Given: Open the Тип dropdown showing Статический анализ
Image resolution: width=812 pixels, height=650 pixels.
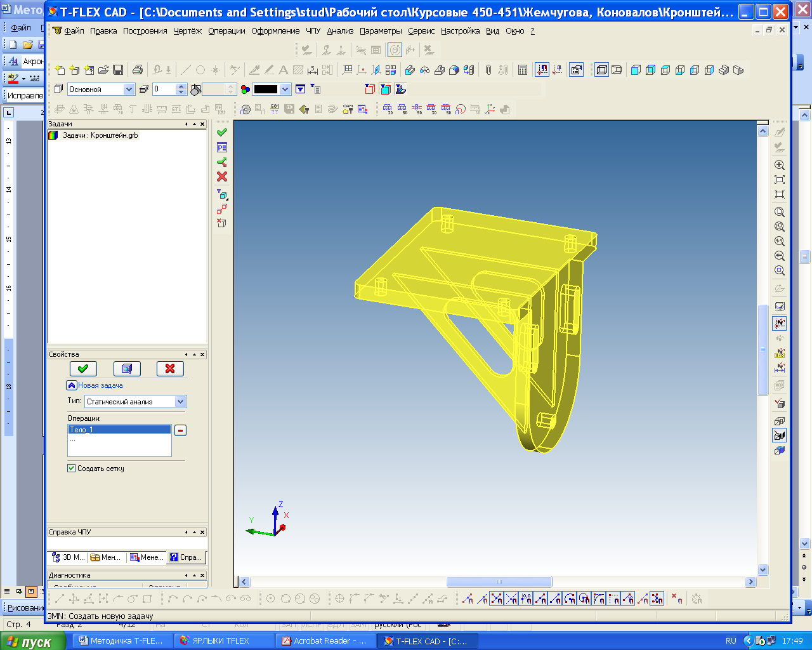Looking at the screenshot, I should pos(180,402).
